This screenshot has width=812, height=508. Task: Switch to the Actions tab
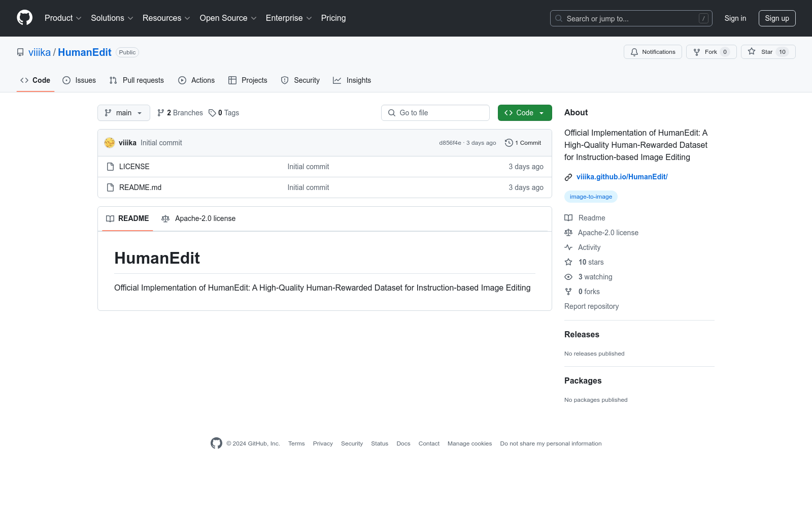pyautogui.click(x=196, y=80)
